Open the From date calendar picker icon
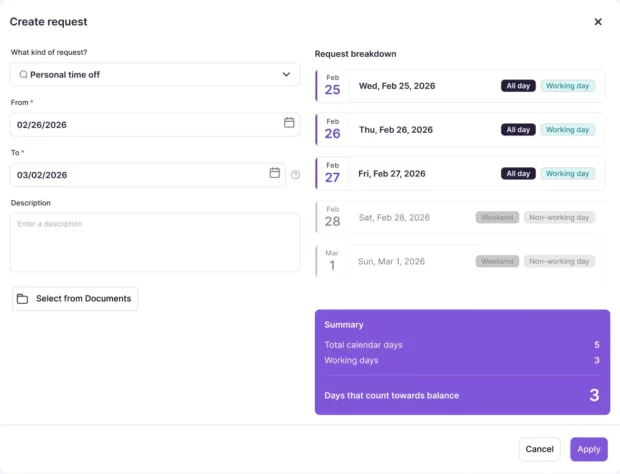The image size is (620, 474). 289,123
